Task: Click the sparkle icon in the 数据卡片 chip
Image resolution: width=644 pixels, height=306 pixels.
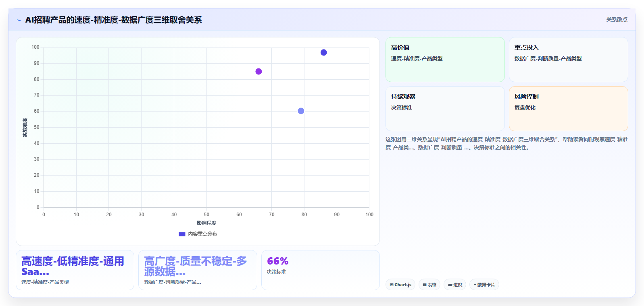Action: coord(475,285)
